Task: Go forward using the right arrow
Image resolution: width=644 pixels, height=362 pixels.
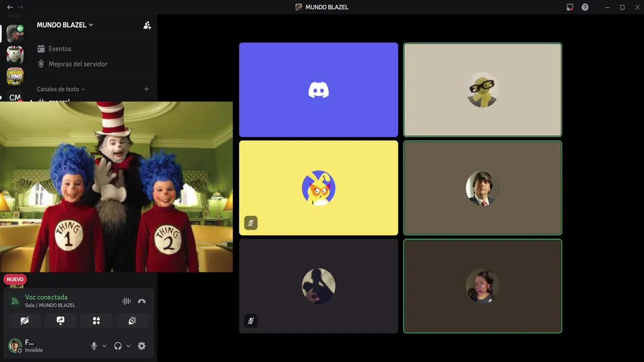Action: 20,7
